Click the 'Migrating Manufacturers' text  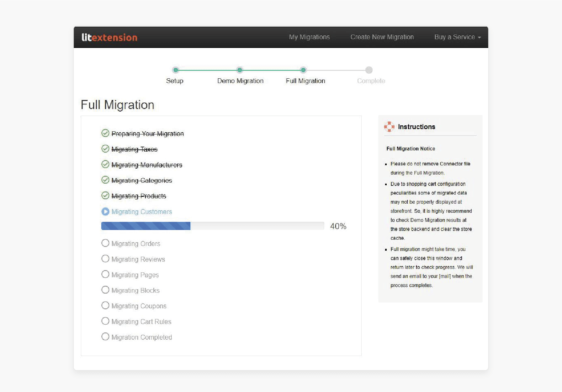click(147, 165)
